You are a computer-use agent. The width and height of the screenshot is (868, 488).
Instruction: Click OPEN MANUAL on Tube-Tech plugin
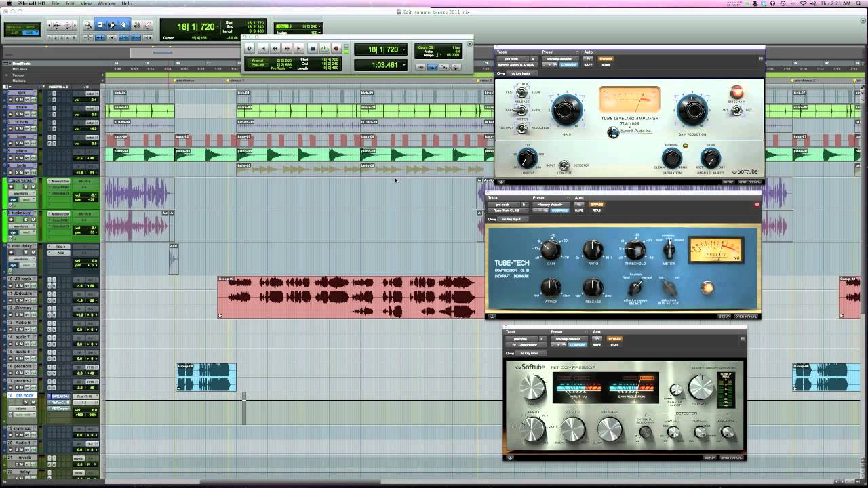[x=746, y=317]
